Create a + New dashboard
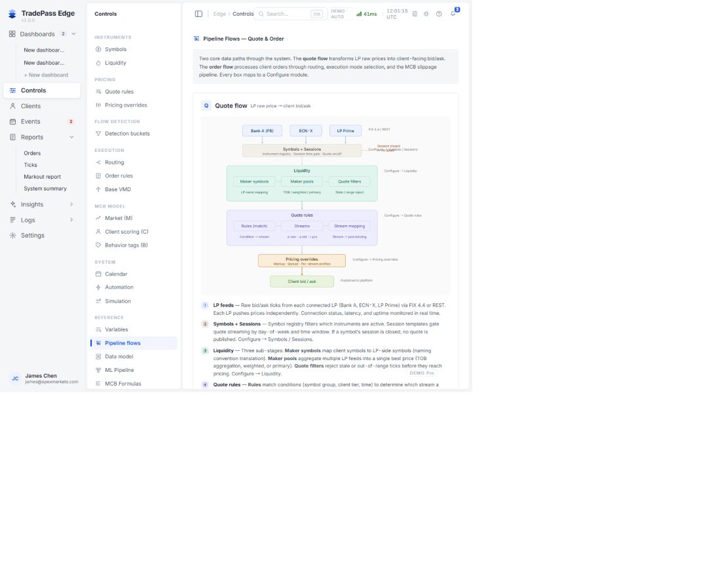This screenshot has height=588, width=708. 46,75
